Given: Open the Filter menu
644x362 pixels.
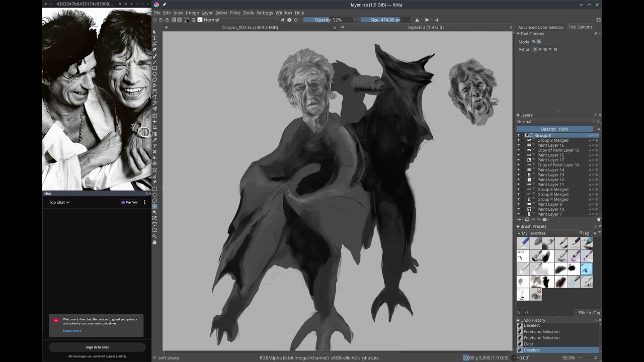Looking at the screenshot, I should [235, 13].
